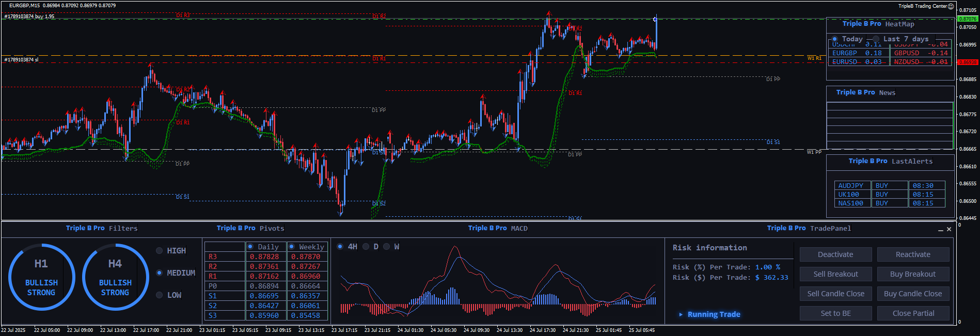Click the open buy order marker on chart
The width and height of the screenshot is (980, 336).
click(655, 20)
